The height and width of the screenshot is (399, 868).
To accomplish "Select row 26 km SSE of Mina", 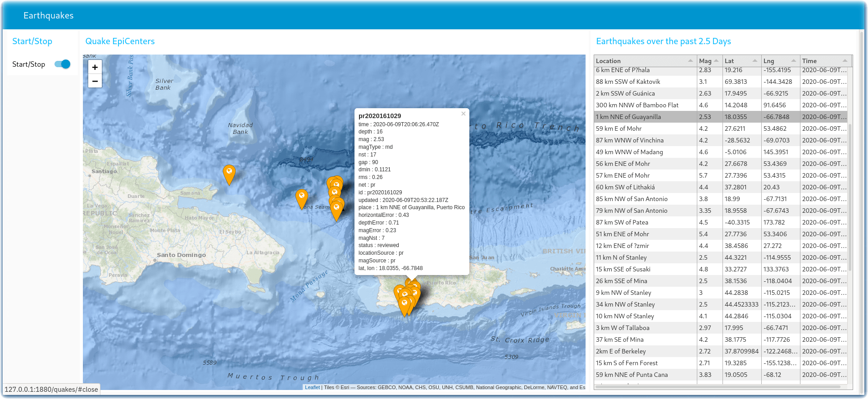I will click(721, 281).
